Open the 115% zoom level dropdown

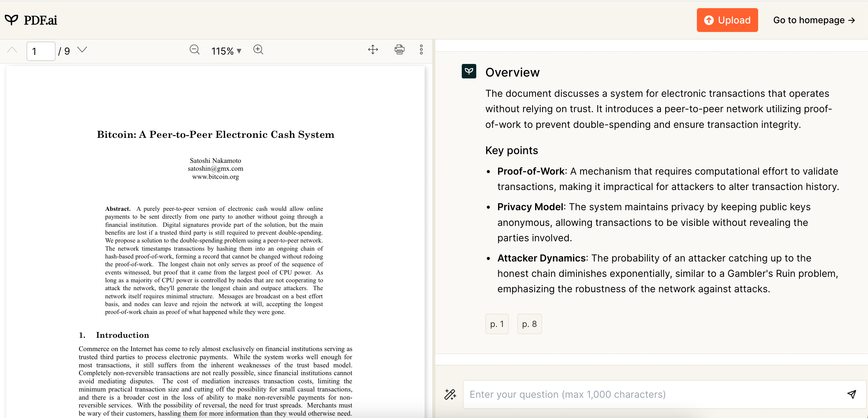(x=226, y=51)
